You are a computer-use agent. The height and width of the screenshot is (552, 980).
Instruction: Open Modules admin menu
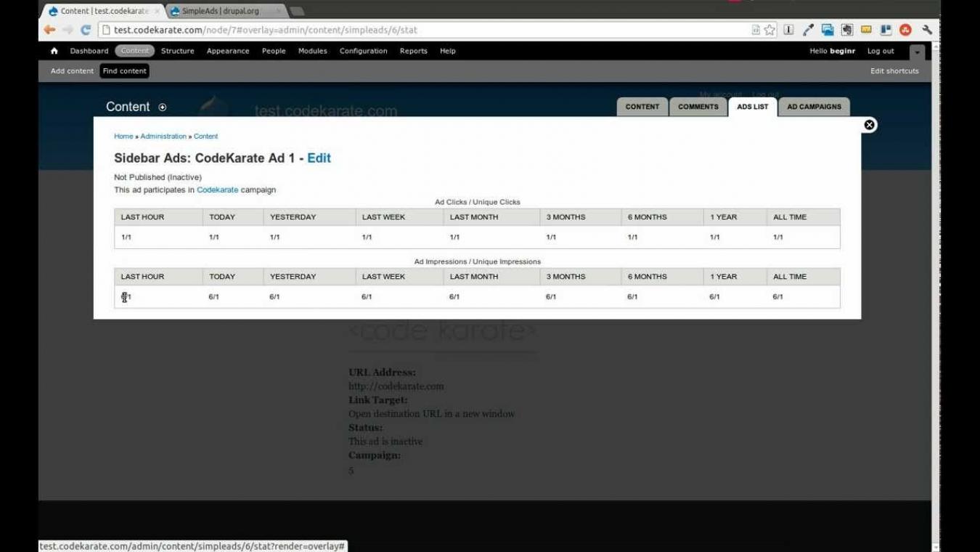(313, 51)
